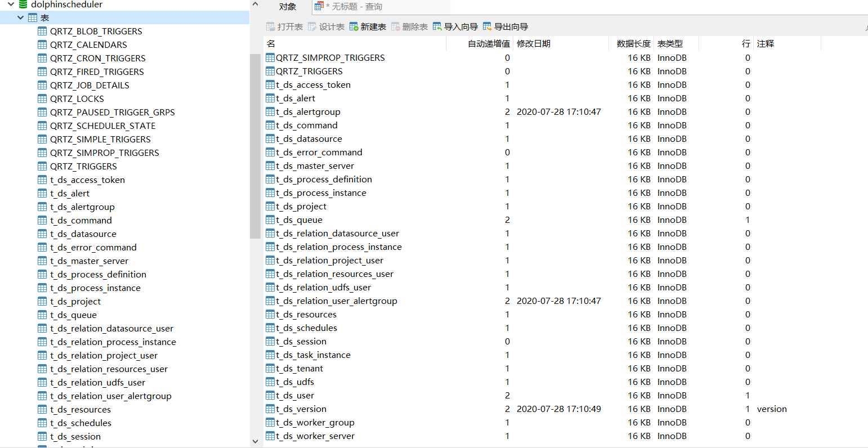Click t_ds_queue in tree
The width and height of the screenshot is (868, 448).
(x=74, y=315)
